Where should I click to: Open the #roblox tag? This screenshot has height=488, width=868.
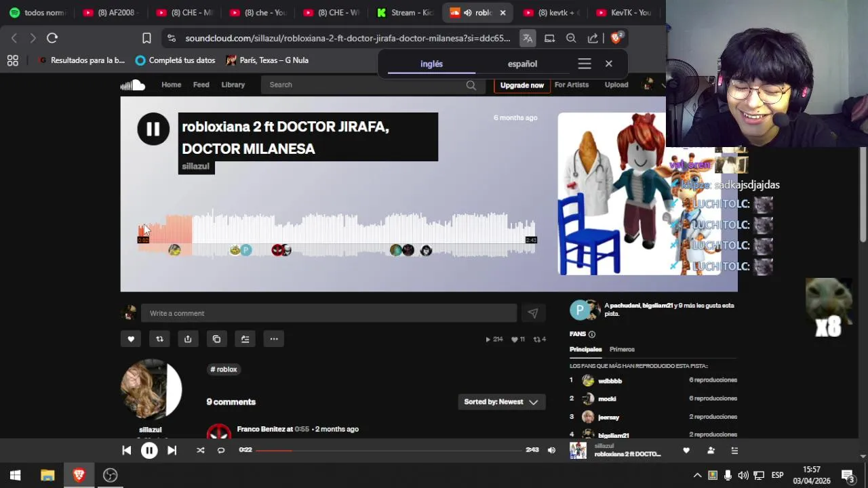pos(224,369)
